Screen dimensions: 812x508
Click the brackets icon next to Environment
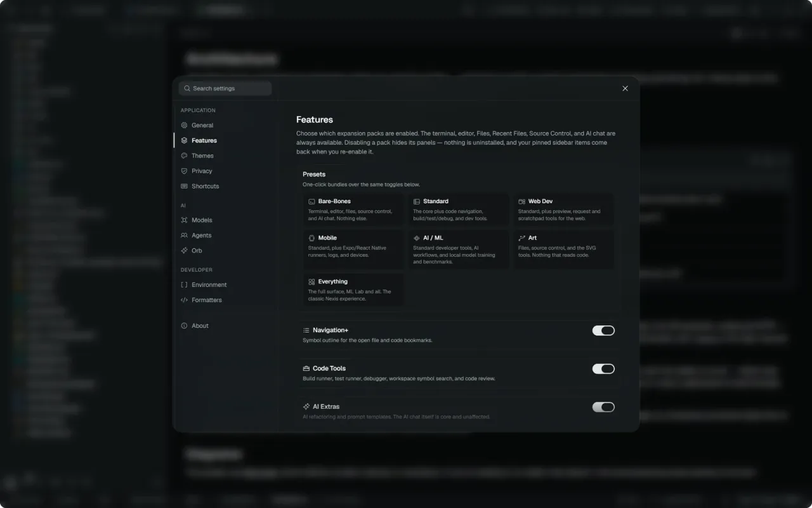(184, 284)
